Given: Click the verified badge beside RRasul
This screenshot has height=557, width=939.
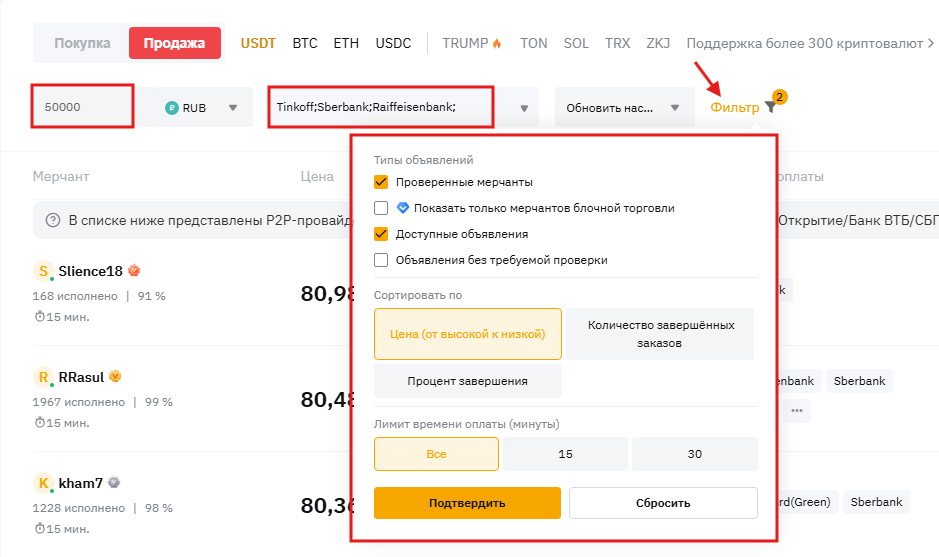Looking at the screenshot, I should pos(115,377).
